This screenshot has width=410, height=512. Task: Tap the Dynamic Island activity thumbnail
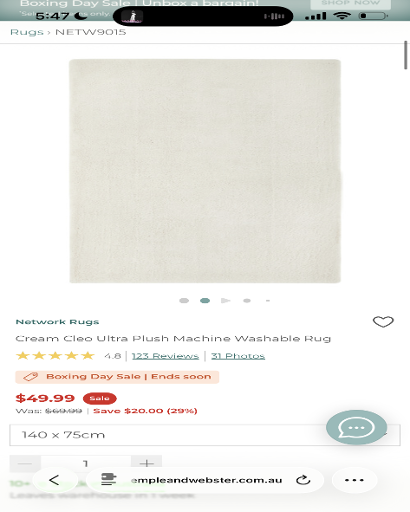(x=132, y=16)
